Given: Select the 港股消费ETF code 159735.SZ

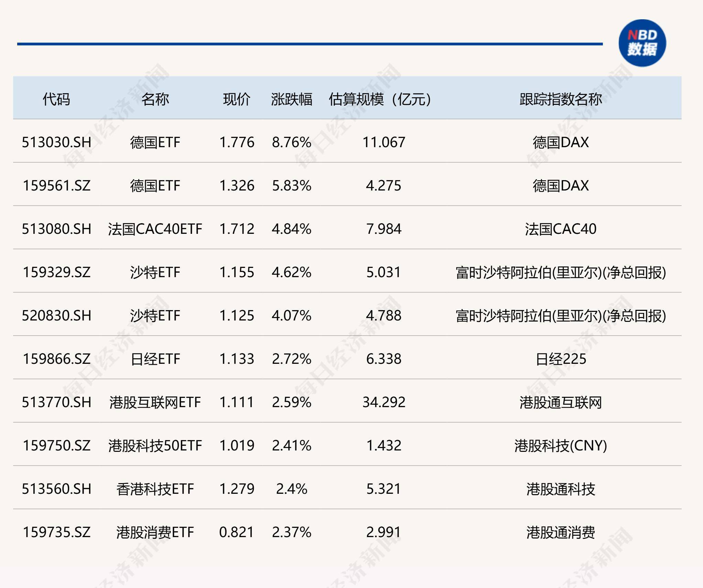Looking at the screenshot, I should tap(57, 532).
